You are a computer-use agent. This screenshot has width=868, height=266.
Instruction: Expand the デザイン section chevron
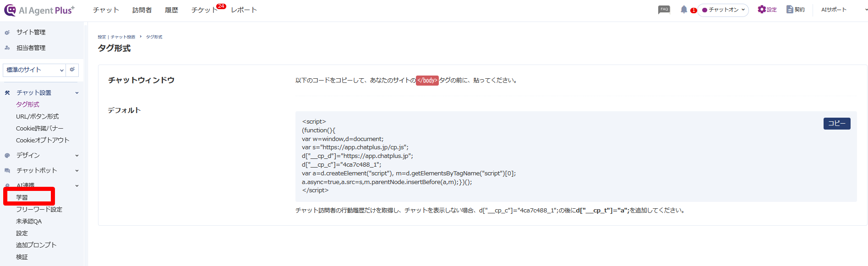click(77, 156)
